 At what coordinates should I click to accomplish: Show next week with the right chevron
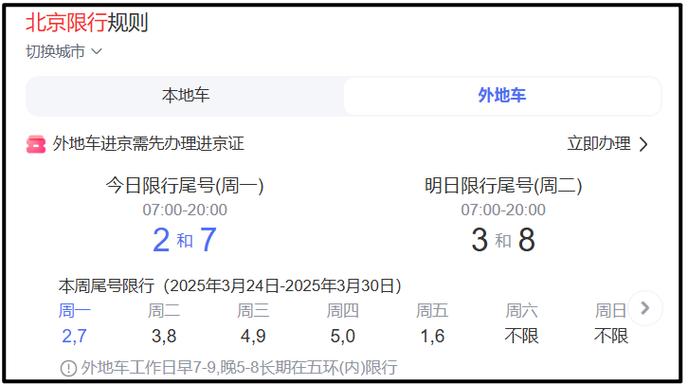[x=645, y=308]
